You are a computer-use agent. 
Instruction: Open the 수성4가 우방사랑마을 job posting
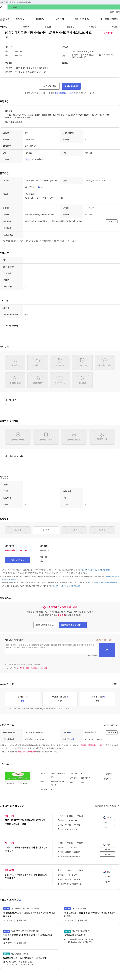pyautogui.click(x=26, y=849)
